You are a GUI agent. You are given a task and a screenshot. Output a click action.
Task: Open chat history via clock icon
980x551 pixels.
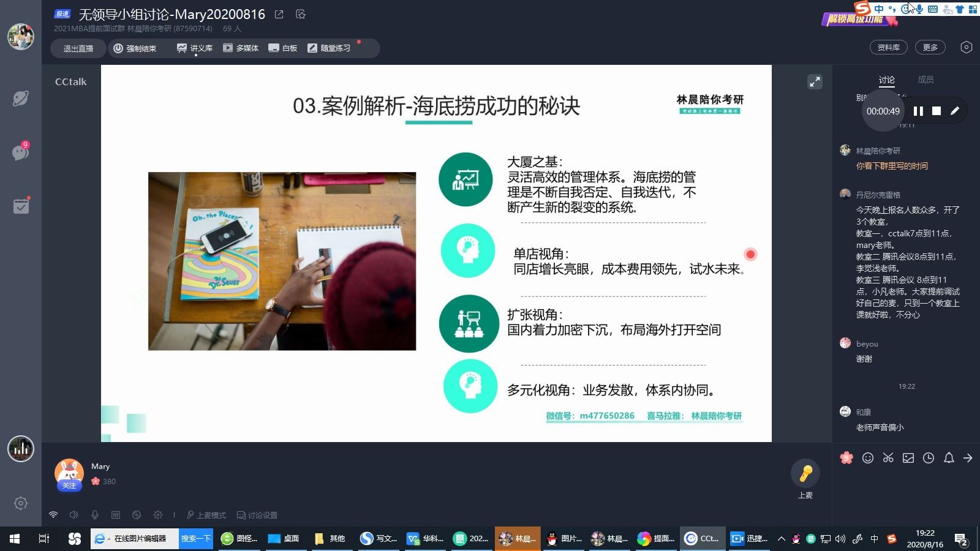(929, 457)
